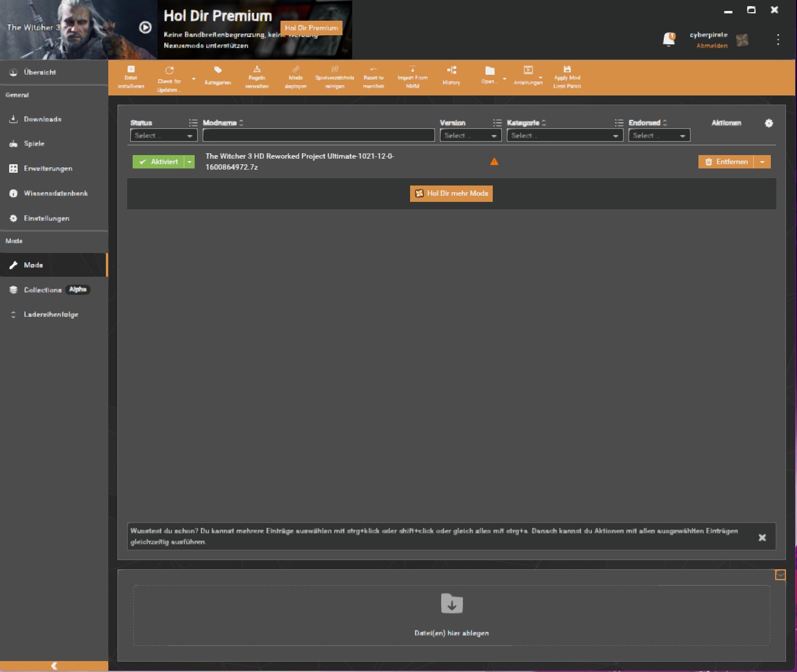This screenshot has height=672, width=797.
Task: Apply Mod Limit Patch
Action: 568,76
